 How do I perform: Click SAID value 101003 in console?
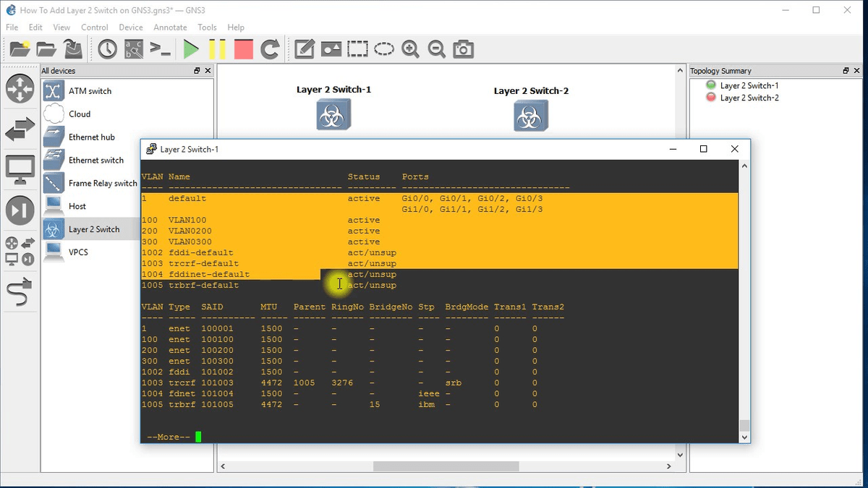point(217,383)
